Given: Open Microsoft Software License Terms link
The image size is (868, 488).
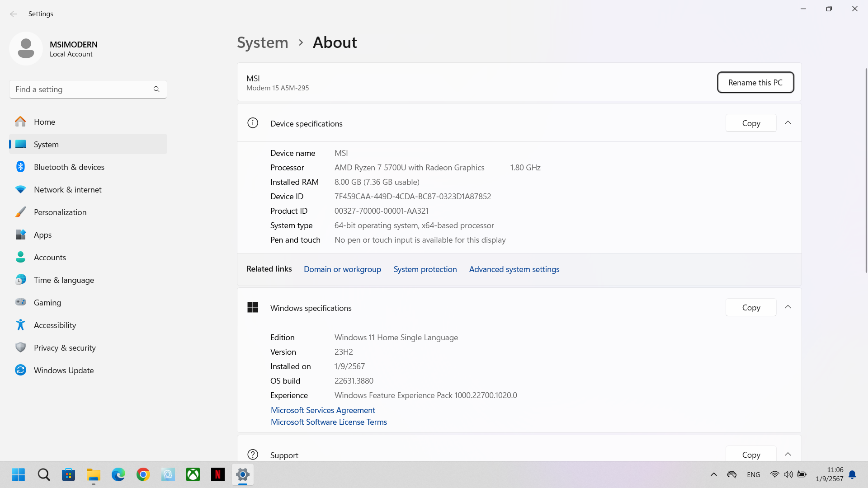Looking at the screenshot, I should click(x=329, y=422).
